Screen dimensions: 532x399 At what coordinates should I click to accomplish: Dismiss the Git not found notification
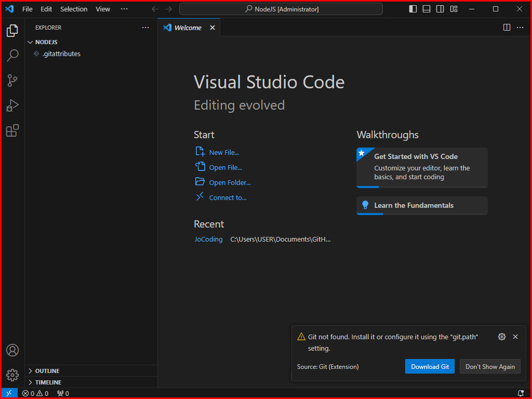tap(515, 337)
